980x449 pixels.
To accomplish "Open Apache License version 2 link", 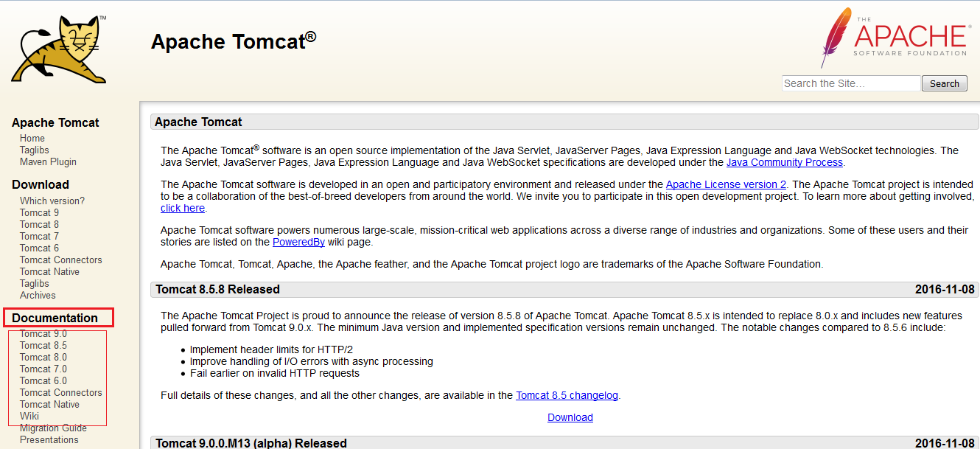I will tap(726, 184).
